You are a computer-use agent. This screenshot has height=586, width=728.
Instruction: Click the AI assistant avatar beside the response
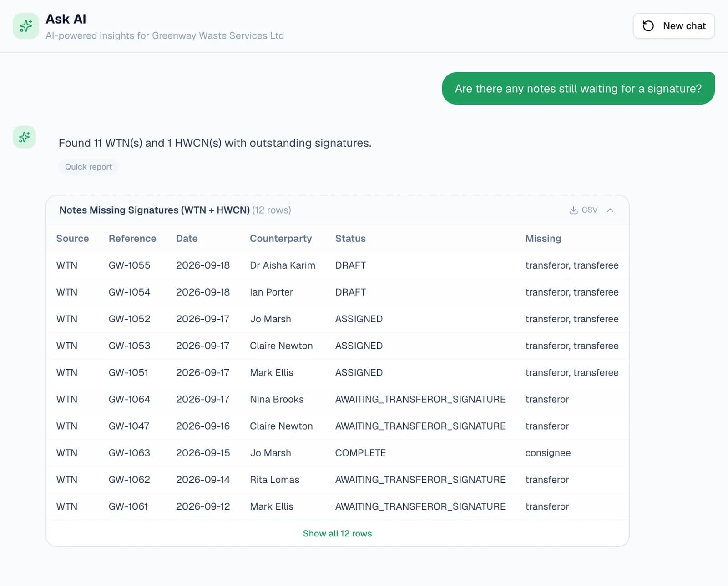pos(24,137)
